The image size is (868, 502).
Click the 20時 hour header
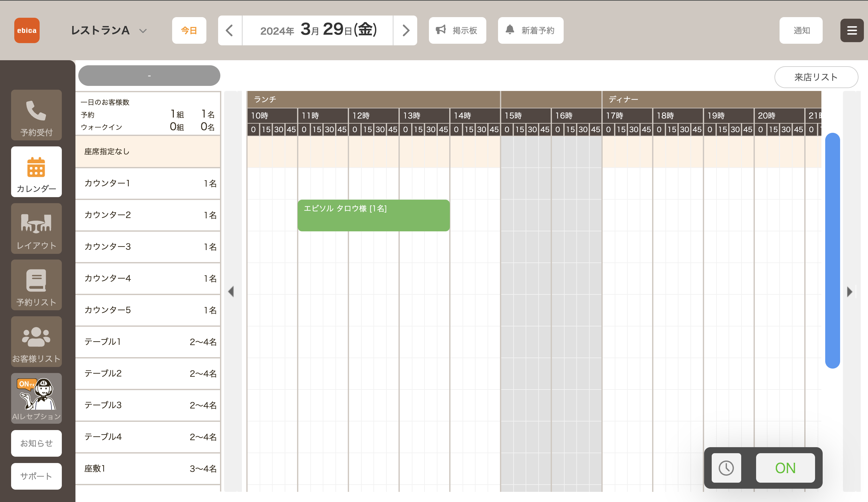[x=779, y=115]
